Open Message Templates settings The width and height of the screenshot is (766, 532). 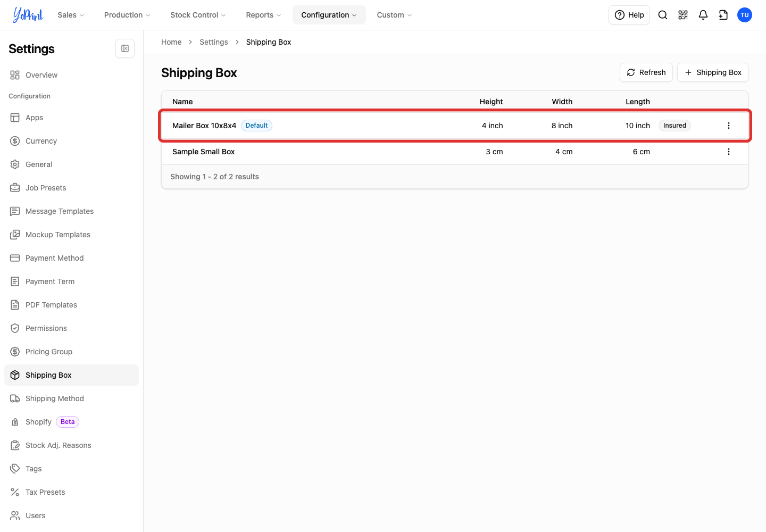71,211
